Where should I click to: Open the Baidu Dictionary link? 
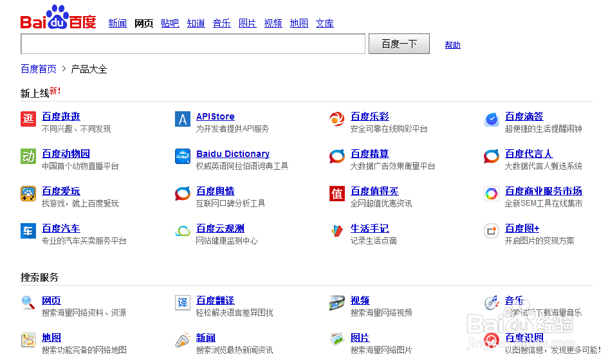pyautogui.click(x=233, y=154)
